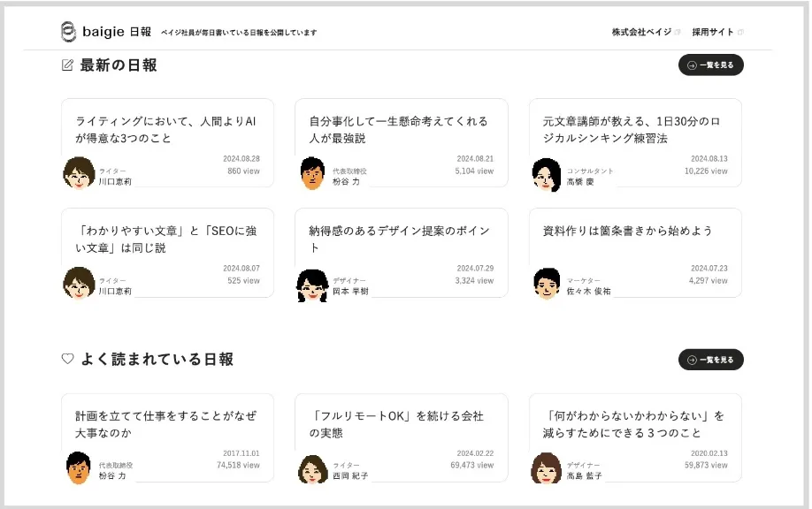
Task: Click the baigie logo icon
Action: pyautogui.click(x=68, y=32)
